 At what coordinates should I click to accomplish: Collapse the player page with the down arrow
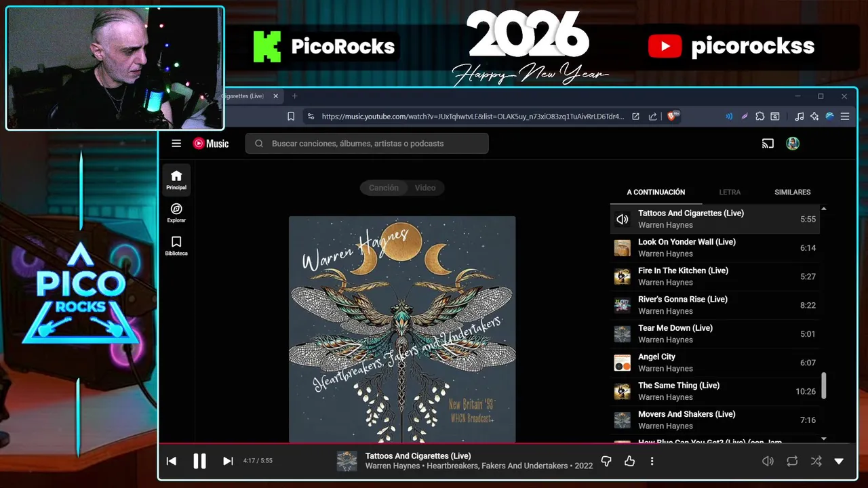[x=839, y=461]
